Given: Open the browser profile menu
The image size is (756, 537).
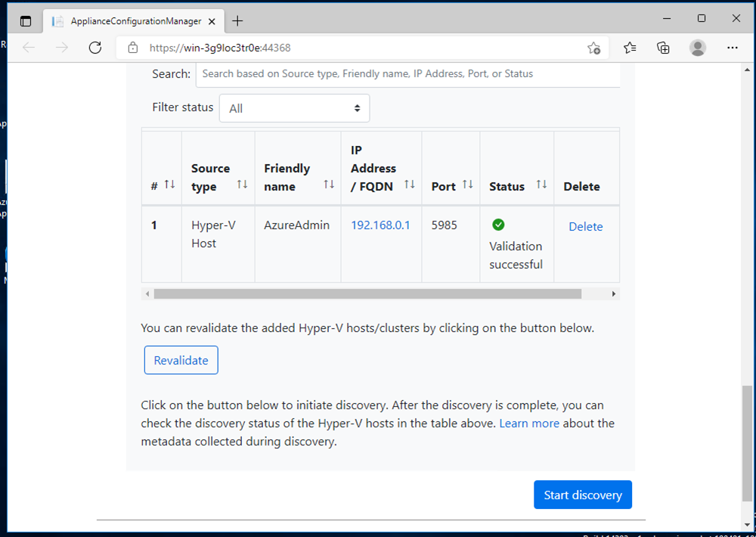Looking at the screenshot, I should pyautogui.click(x=697, y=47).
